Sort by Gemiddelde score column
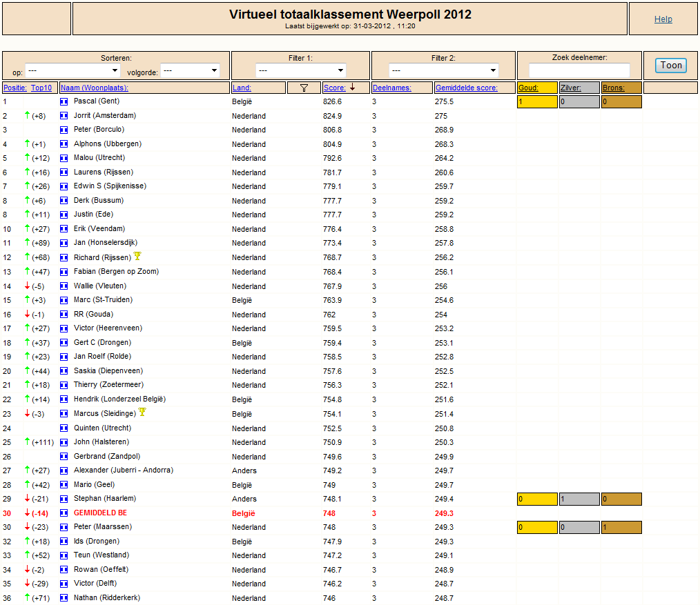The height and width of the screenshot is (605, 700). (467, 88)
